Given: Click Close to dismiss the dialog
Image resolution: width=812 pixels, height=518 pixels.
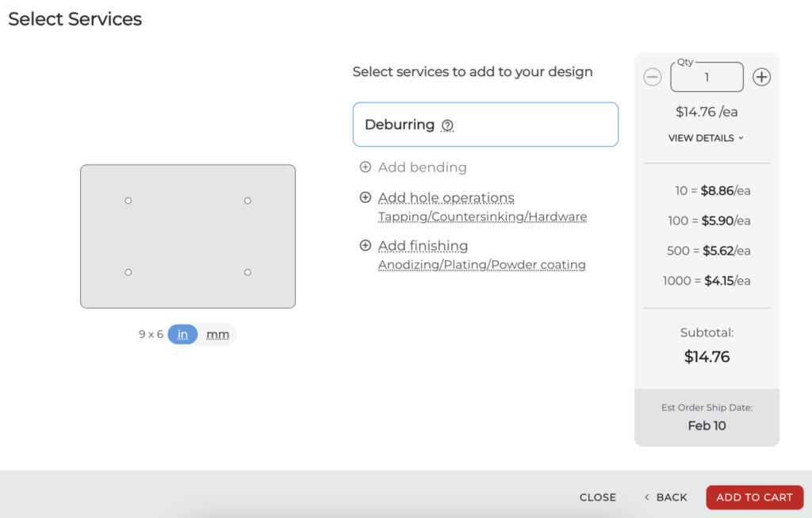Looking at the screenshot, I should click(597, 497).
